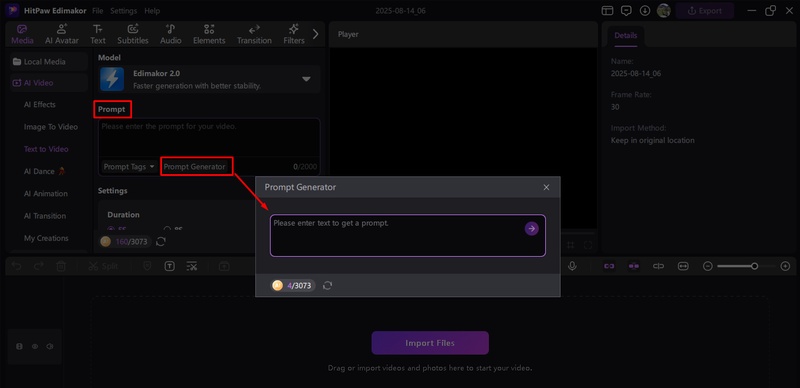Open the user profile avatar

(663, 11)
